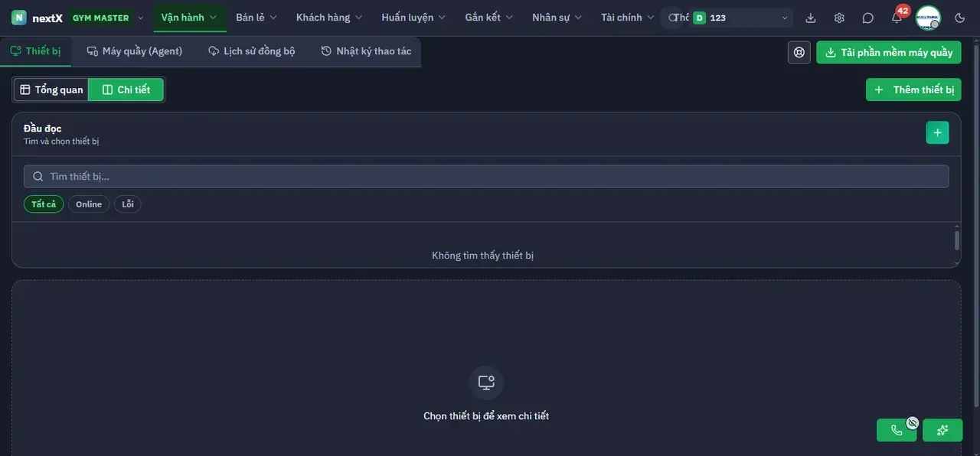
Task: Expand the GYM MASTER app switcher
Action: click(108, 18)
